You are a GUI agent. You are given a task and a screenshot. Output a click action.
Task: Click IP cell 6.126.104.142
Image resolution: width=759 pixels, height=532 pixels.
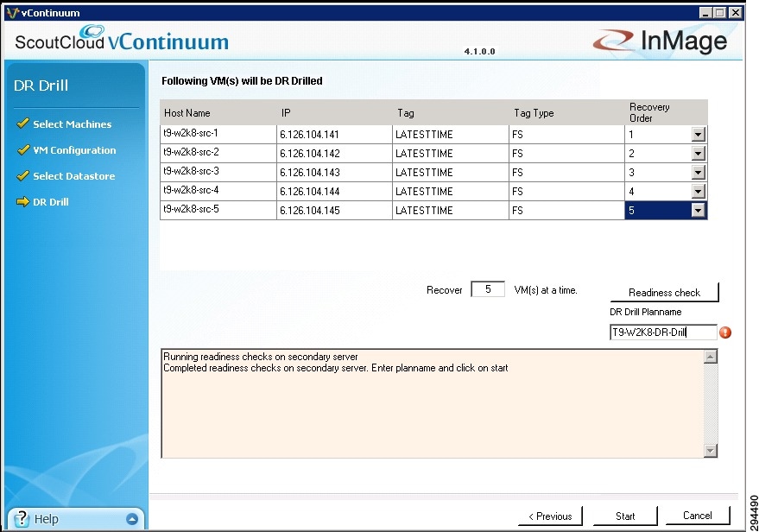pyautogui.click(x=334, y=153)
